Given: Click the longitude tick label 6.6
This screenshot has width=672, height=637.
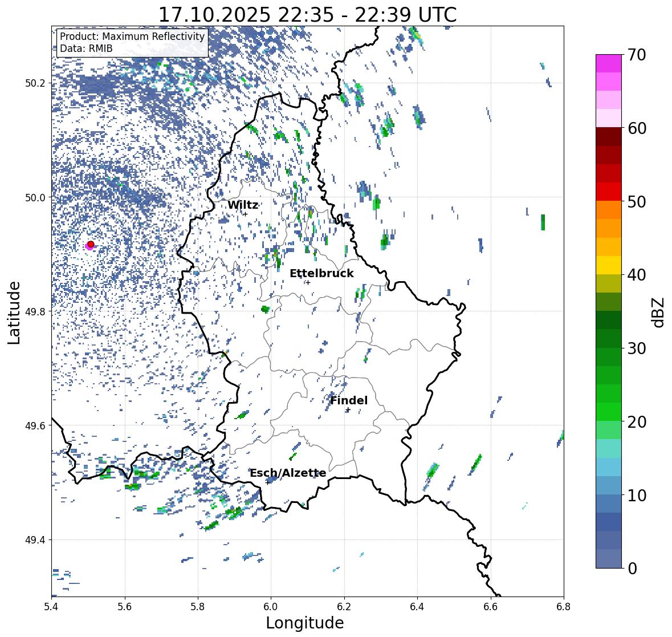Looking at the screenshot, I should click(x=491, y=606).
